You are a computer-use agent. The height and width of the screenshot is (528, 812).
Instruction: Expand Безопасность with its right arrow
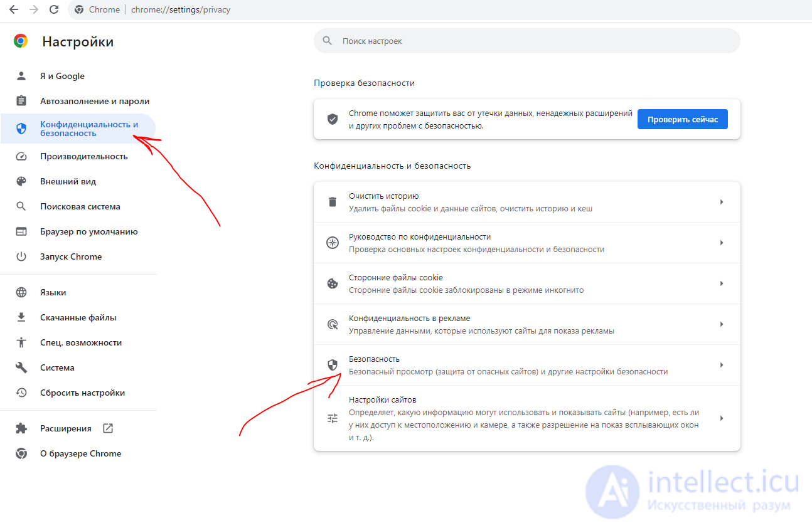click(722, 365)
